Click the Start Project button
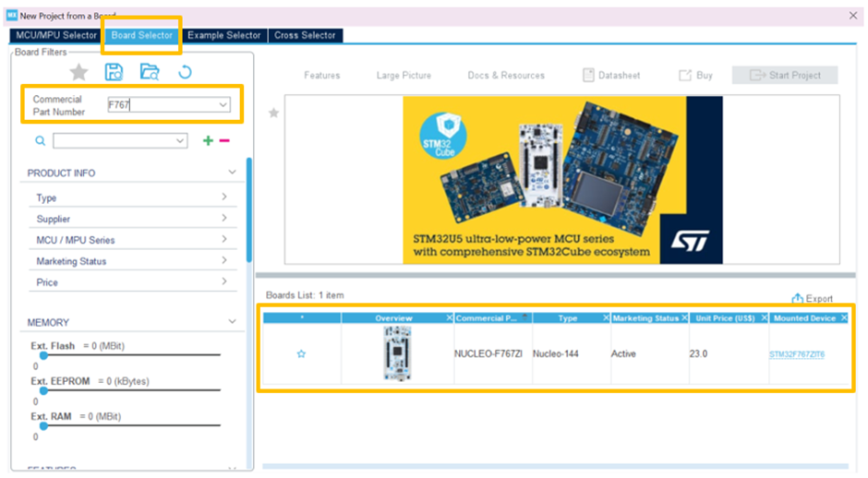Screen dimensions: 868x478 [785, 76]
